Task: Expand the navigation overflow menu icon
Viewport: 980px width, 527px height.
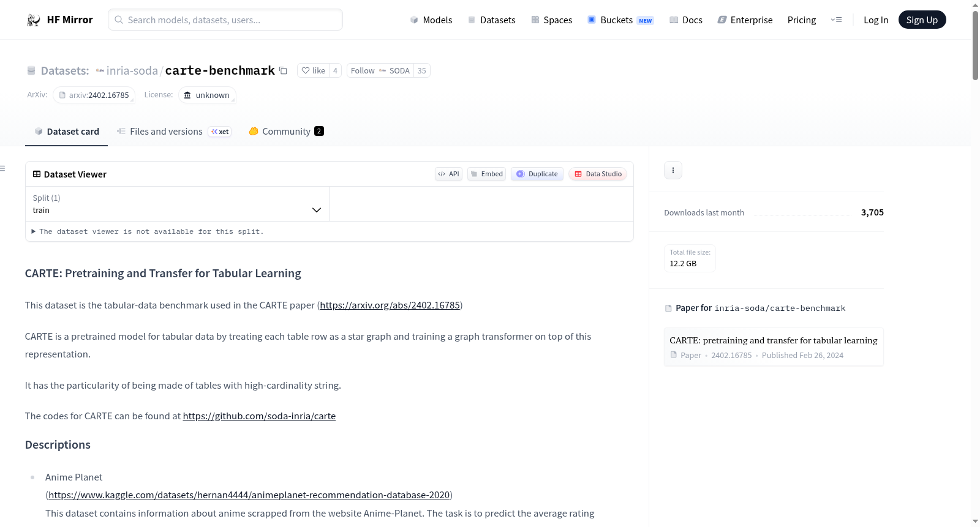Action: (x=836, y=20)
